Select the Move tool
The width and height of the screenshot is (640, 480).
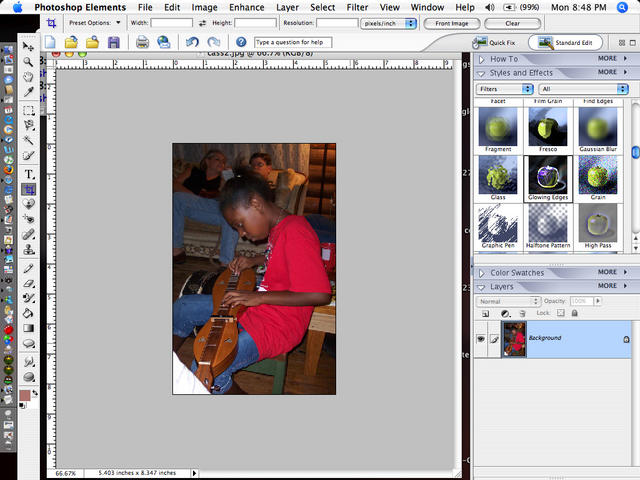28,47
